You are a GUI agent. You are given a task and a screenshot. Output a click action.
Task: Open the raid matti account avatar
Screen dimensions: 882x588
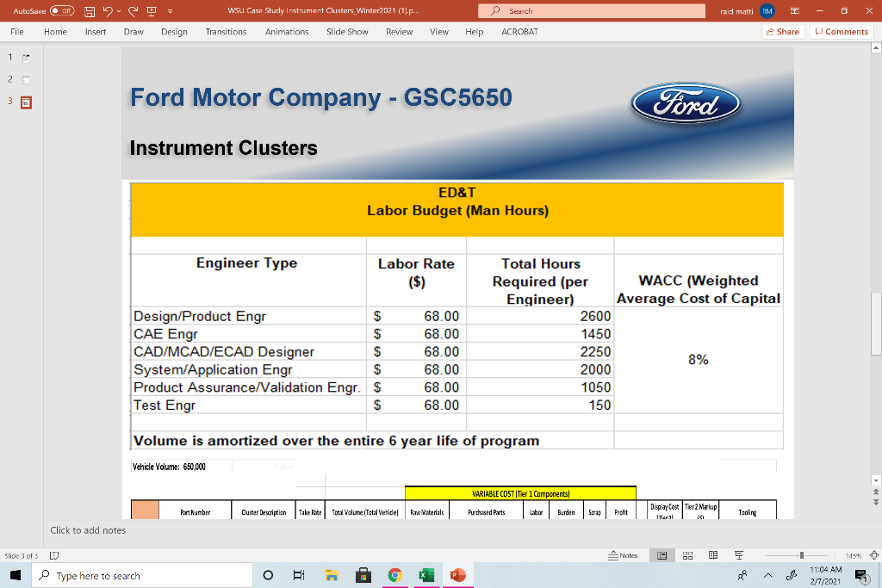767,10
